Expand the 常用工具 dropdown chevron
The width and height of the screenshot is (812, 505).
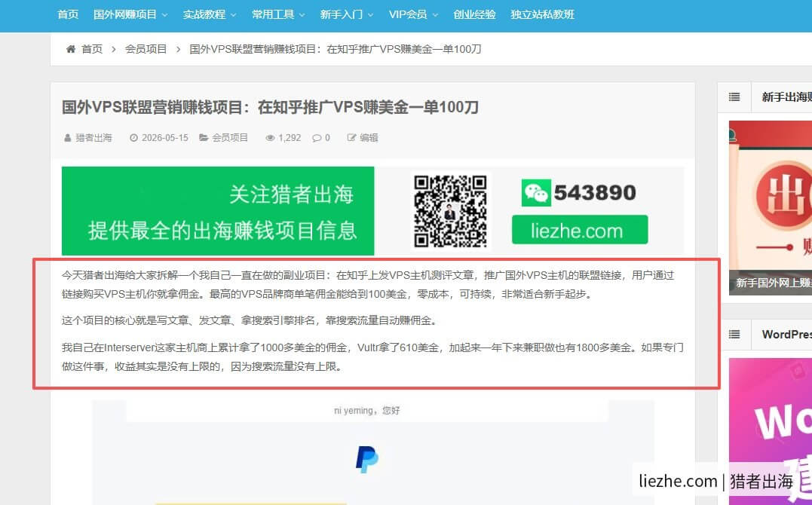pos(302,15)
